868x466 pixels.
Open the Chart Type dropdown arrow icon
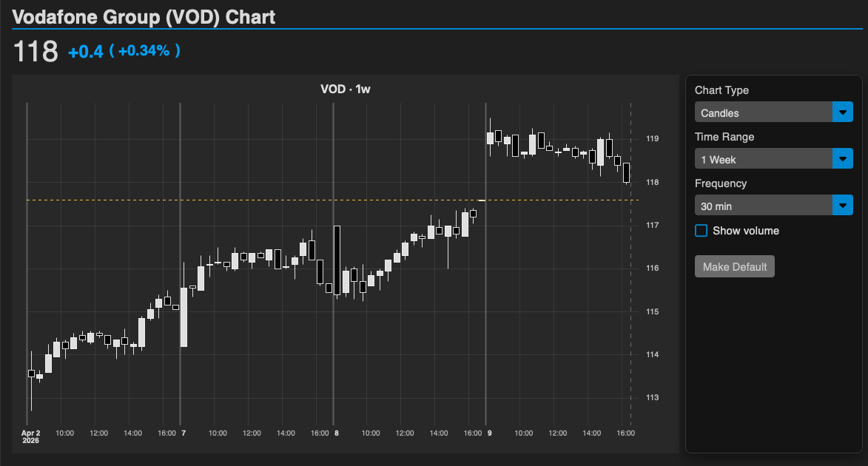pyautogui.click(x=843, y=112)
